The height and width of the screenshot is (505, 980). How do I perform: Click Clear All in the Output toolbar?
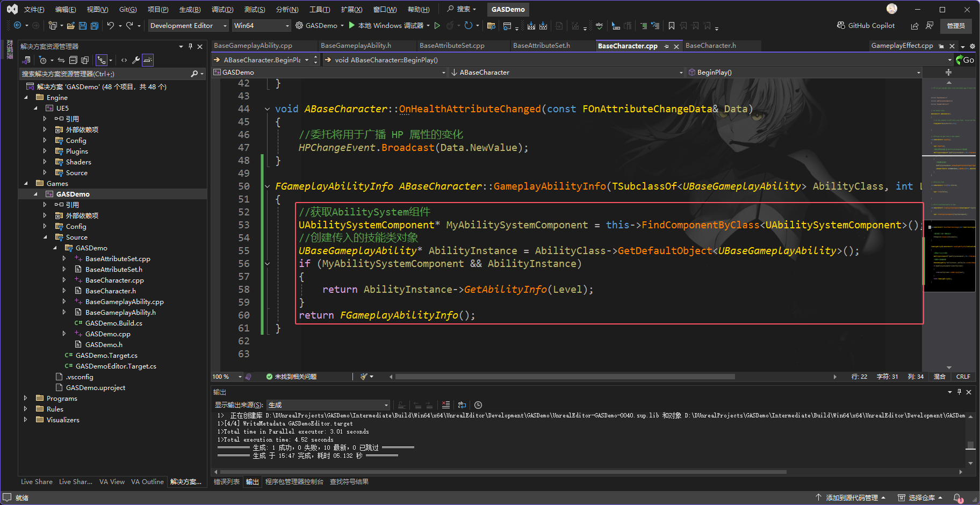point(446,405)
